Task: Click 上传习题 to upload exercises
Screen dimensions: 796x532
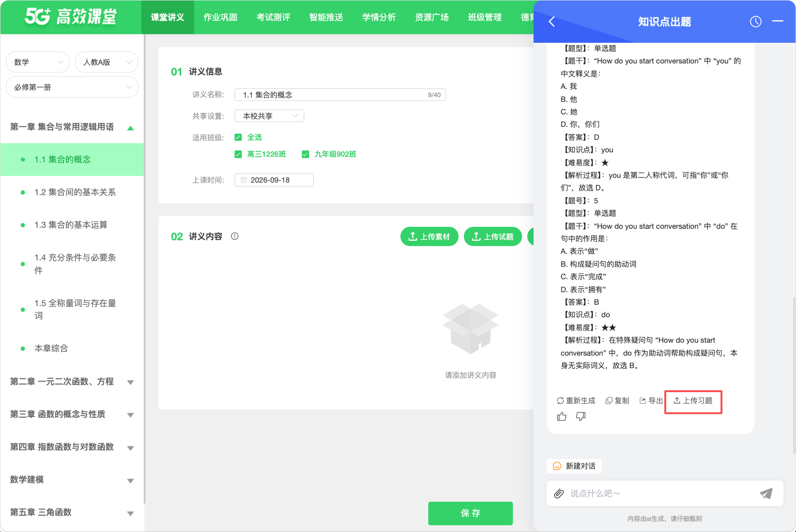Action: click(x=693, y=401)
